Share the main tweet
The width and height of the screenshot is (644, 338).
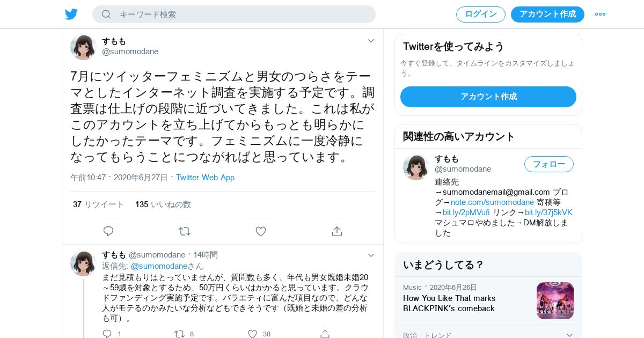click(337, 231)
